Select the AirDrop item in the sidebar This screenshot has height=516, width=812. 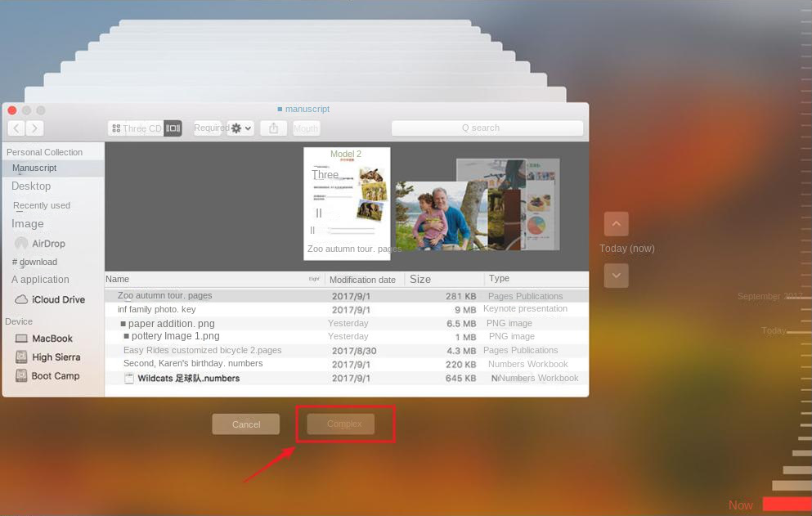[x=49, y=243]
